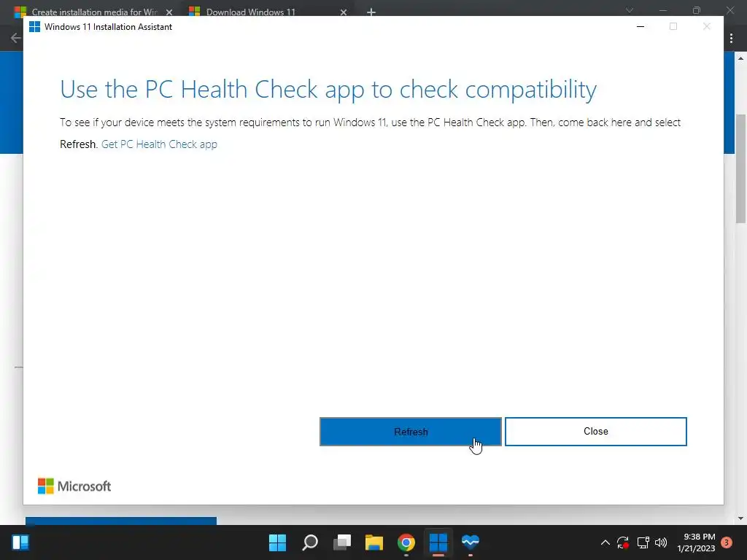
Task: Open the clock showing 9:38 PM
Action: coord(696,542)
